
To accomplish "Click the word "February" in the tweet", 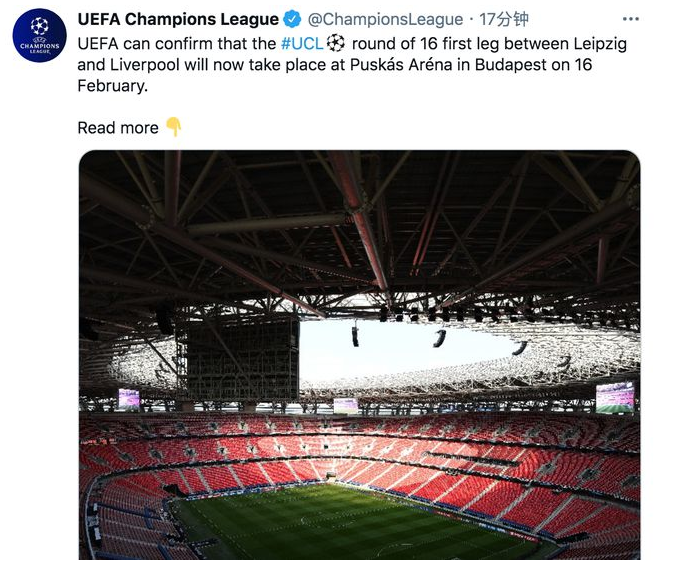I will coord(111,87).
